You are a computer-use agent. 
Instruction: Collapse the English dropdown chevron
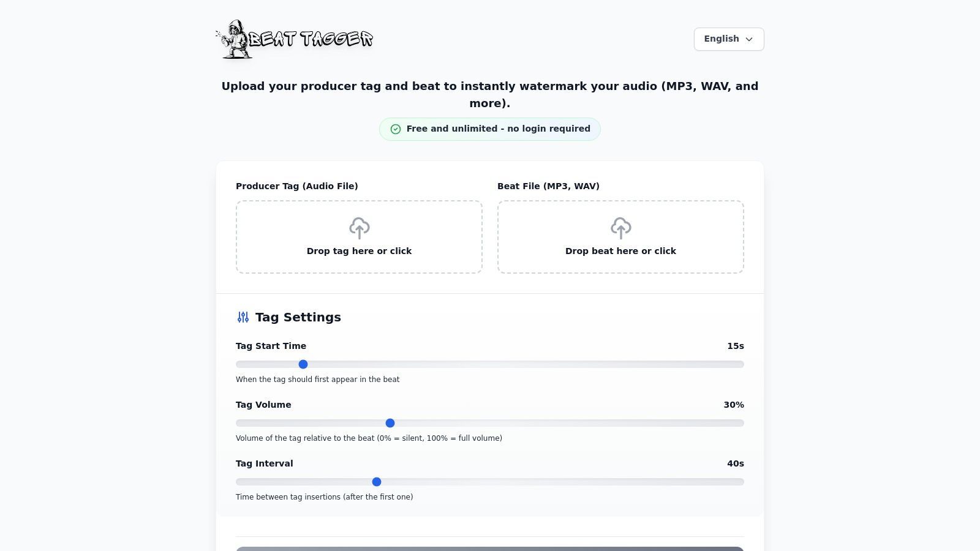point(748,39)
